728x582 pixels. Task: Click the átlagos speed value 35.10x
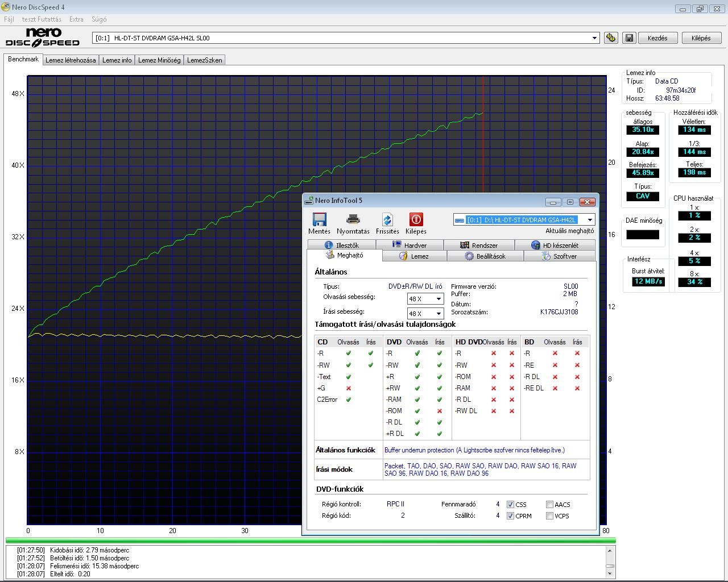(643, 130)
